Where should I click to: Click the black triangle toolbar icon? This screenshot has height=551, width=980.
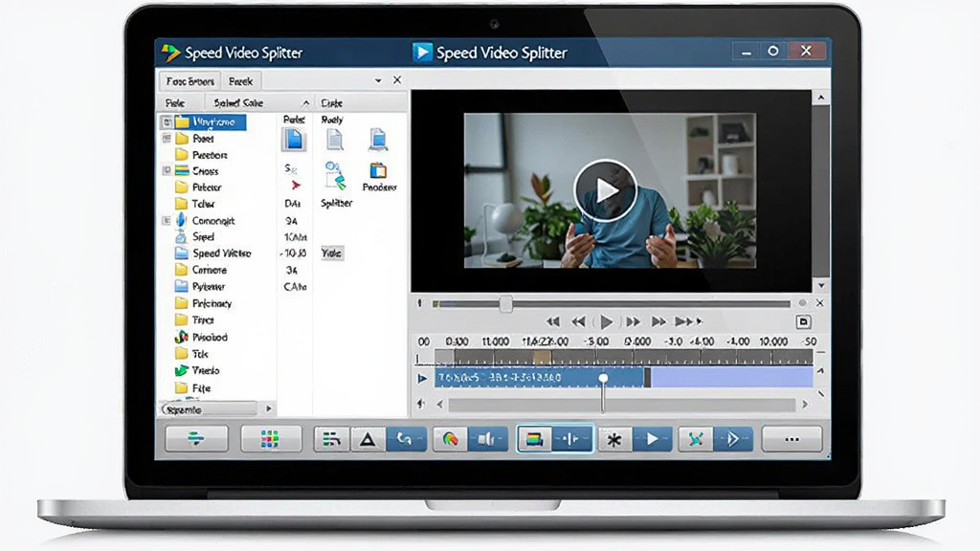point(367,439)
